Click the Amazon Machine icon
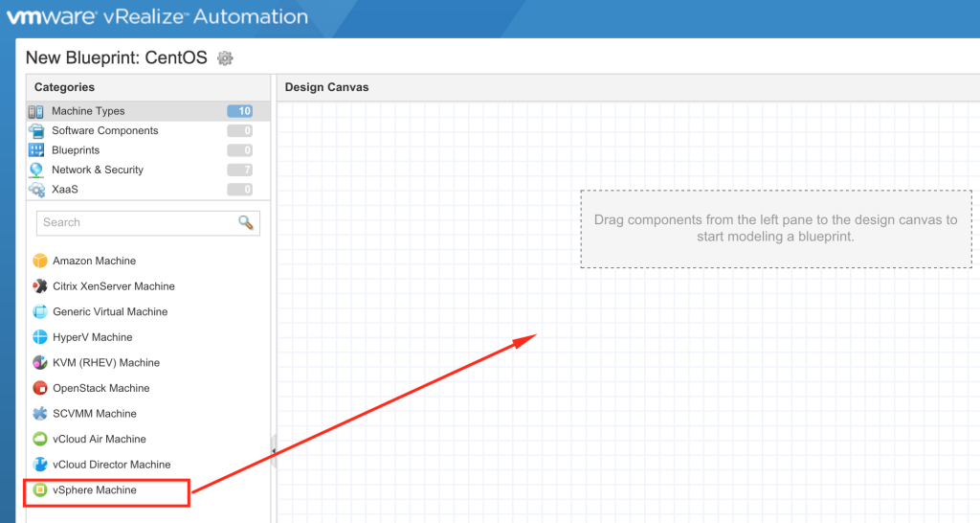Viewport: 980px width, 523px height. (x=40, y=261)
